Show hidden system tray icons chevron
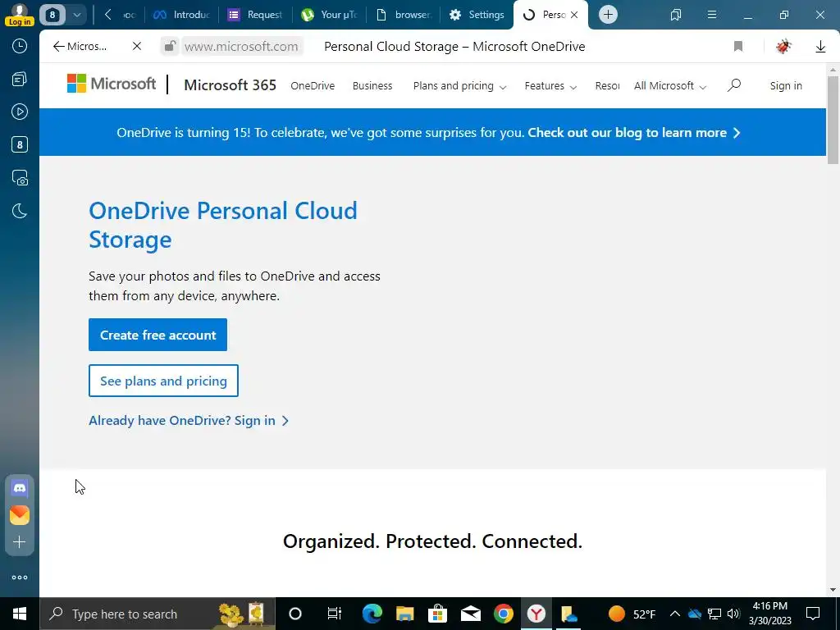This screenshot has width=840, height=630. [x=675, y=614]
